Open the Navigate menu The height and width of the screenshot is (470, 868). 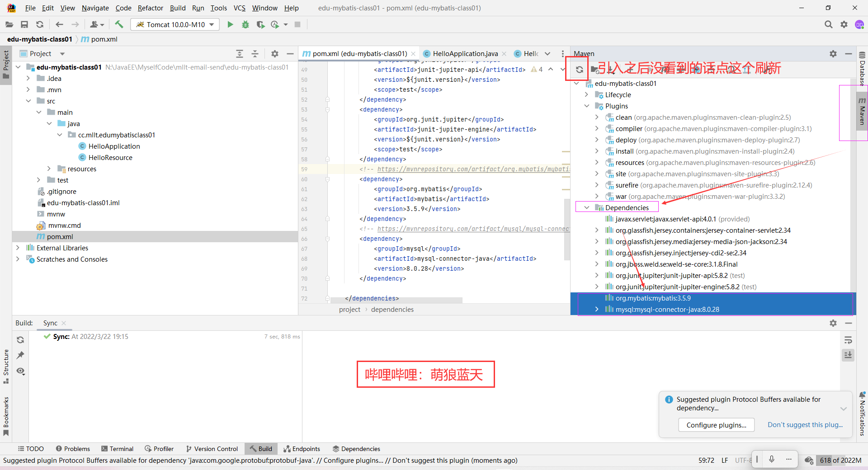coord(95,8)
